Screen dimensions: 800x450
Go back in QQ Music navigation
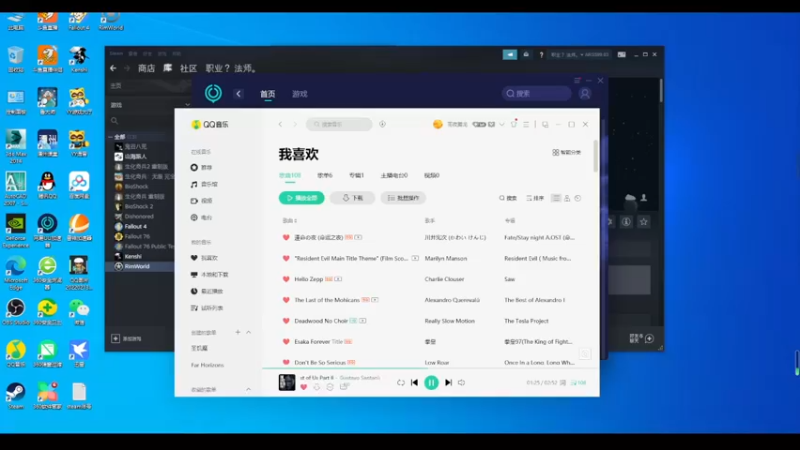tap(280, 124)
